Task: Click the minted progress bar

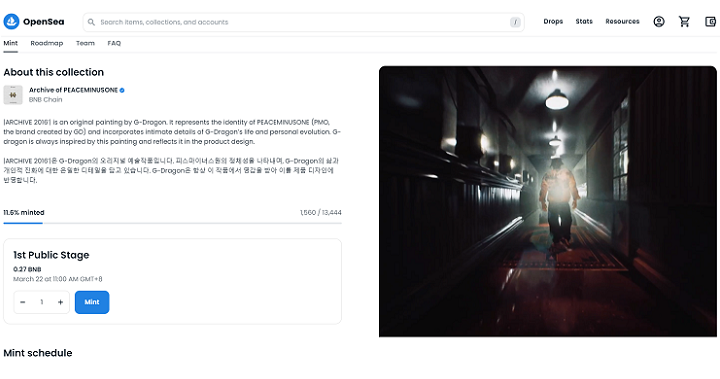Action: click(172, 223)
